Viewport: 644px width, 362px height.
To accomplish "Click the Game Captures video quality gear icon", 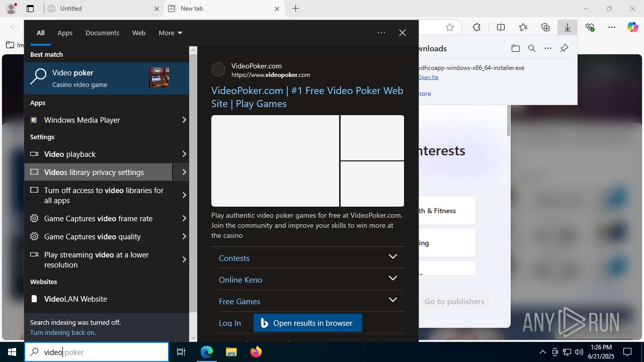I will pyautogui.click(x=34, y=236).
